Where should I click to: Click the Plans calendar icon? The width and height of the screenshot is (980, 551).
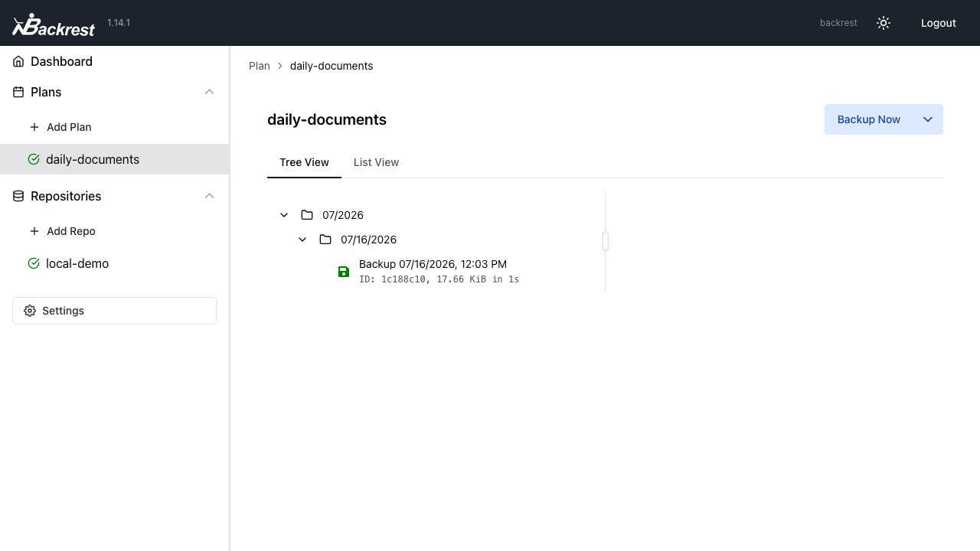coord(18,92)
